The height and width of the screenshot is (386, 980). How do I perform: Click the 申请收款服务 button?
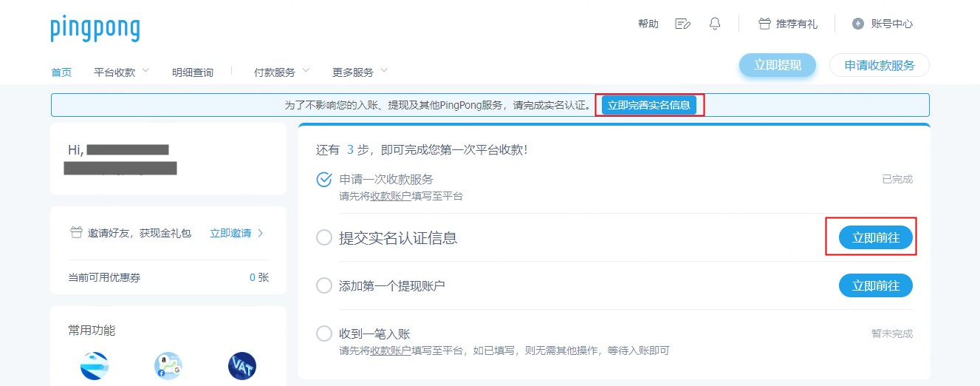pyautogui.click(x=879, y=65)
